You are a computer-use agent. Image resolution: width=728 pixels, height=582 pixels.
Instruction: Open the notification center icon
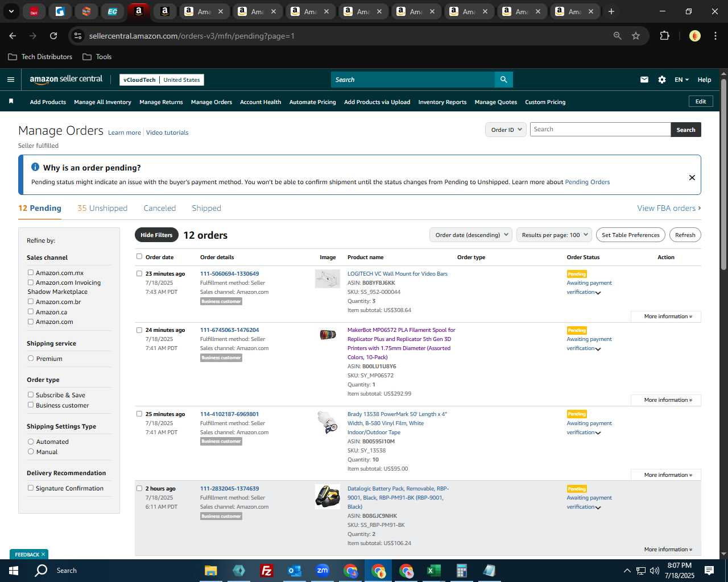pyautogui.click(x=709, y=570)
